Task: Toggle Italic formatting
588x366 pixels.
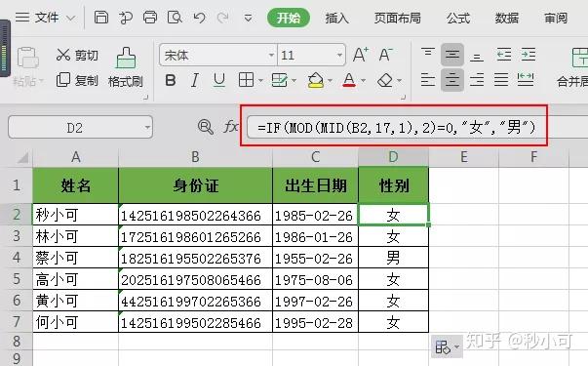Action: [195, 80]
